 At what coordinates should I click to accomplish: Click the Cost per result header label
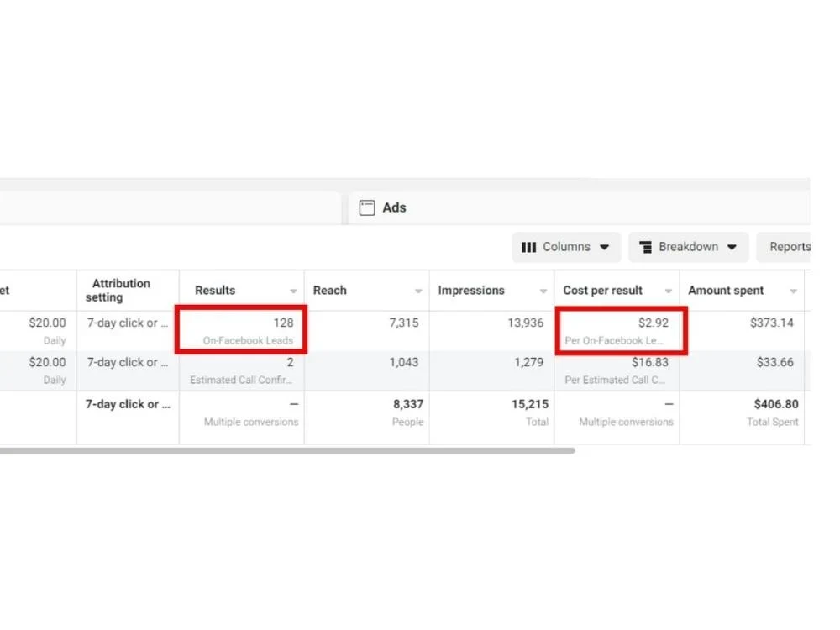click(x=602, y=291)
